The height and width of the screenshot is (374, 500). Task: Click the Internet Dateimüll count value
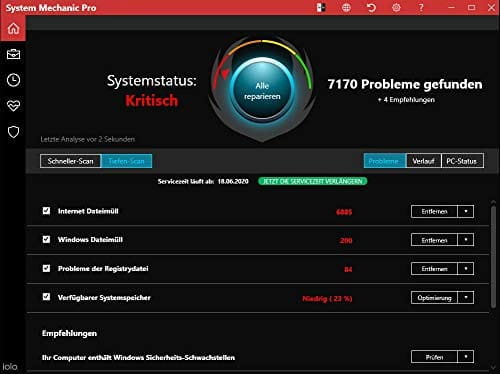pos(344,212)
